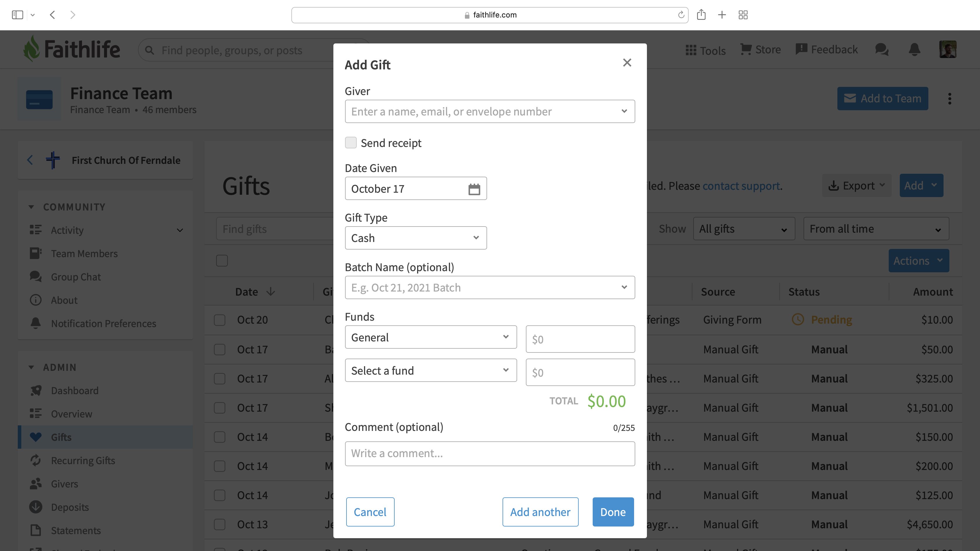Open the Export menu button
Viewport: 980px width, 551px height.
tap(856, 186)
